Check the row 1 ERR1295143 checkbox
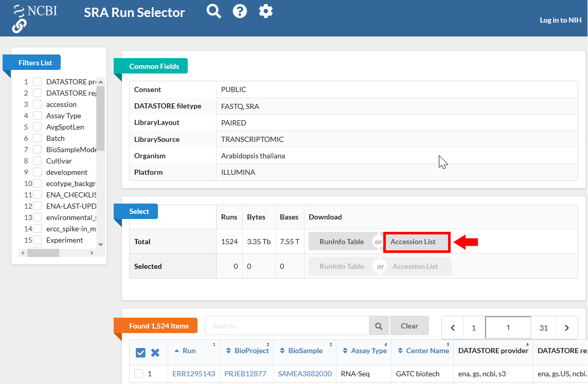 coord(139,374)
